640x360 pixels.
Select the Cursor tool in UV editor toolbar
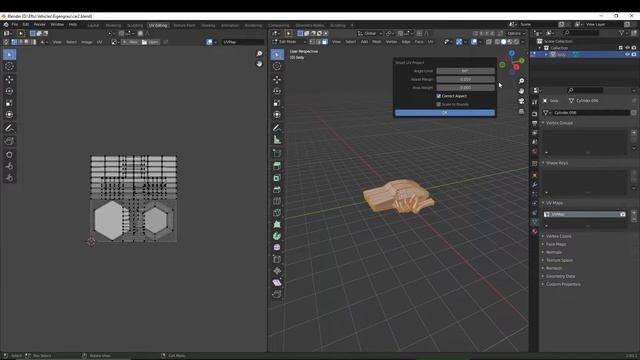tap(9, 66)
